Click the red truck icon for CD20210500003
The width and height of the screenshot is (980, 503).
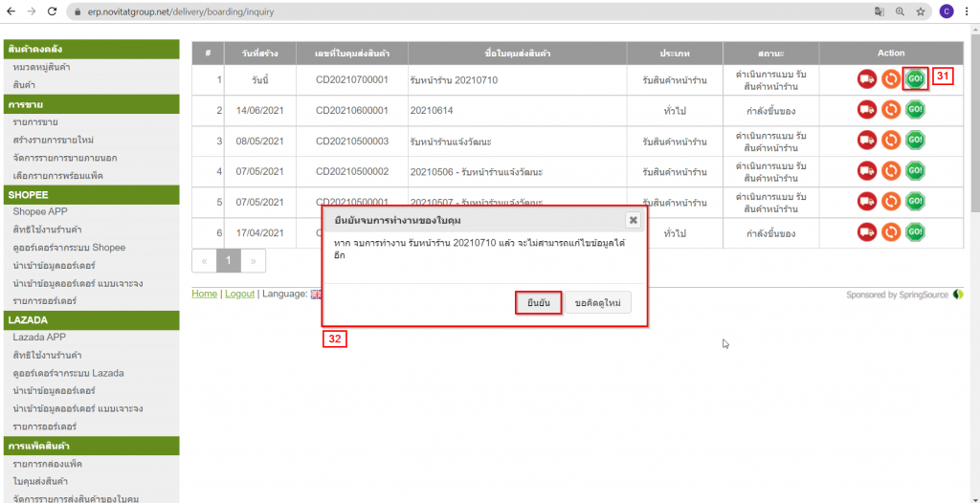[x=867, y=141]
